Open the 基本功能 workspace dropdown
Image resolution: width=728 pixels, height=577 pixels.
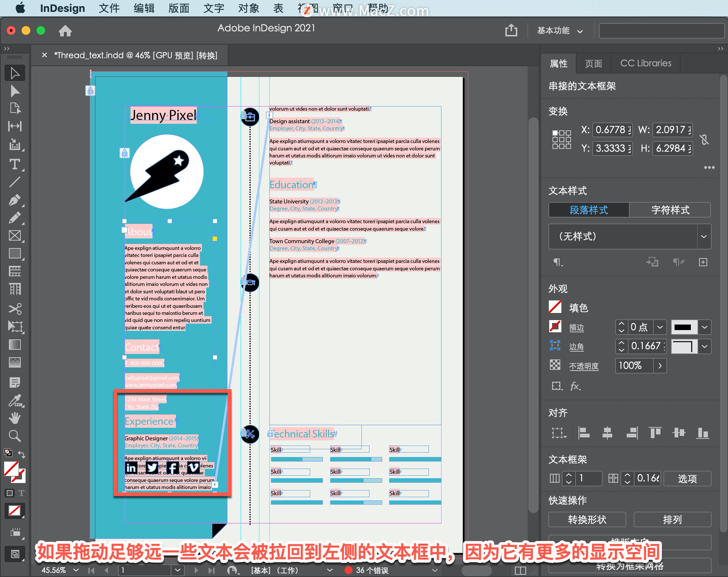[x=560, y=31]
